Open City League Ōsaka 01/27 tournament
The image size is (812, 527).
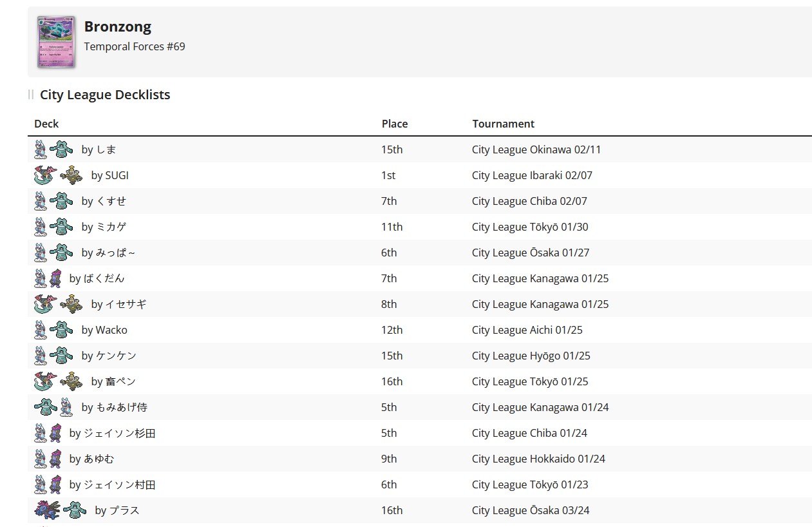(x=531, y=253)
